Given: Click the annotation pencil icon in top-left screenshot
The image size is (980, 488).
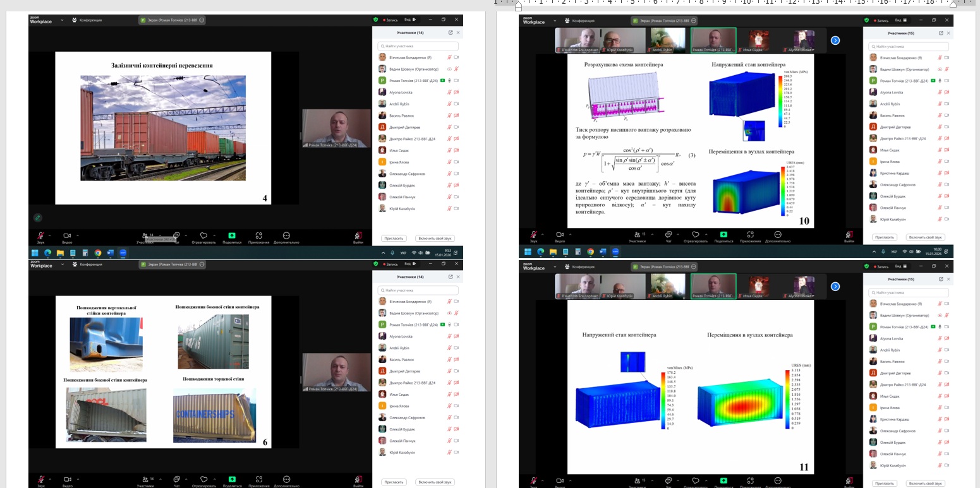Looking at the screenshot, I should (x=38, y=218).
